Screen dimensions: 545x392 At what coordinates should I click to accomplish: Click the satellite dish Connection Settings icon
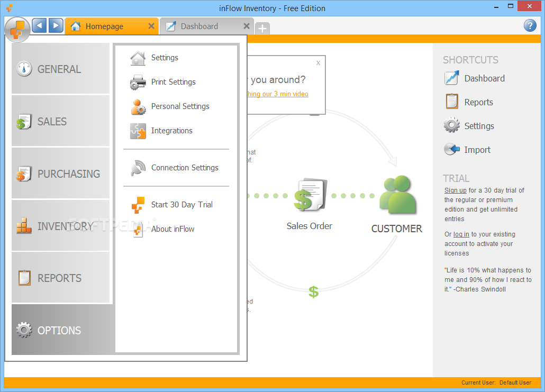(138, 168)
